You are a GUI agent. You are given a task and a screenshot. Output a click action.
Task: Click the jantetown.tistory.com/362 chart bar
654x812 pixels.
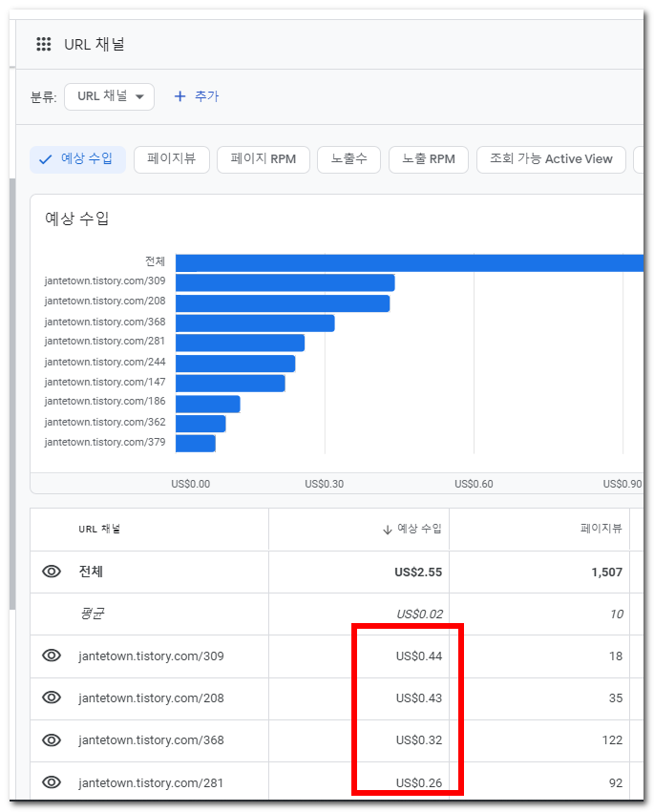tap(200, 424)
